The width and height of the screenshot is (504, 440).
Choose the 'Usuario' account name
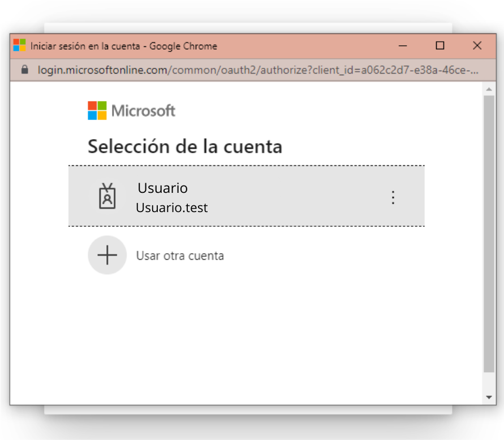[163, 188]
